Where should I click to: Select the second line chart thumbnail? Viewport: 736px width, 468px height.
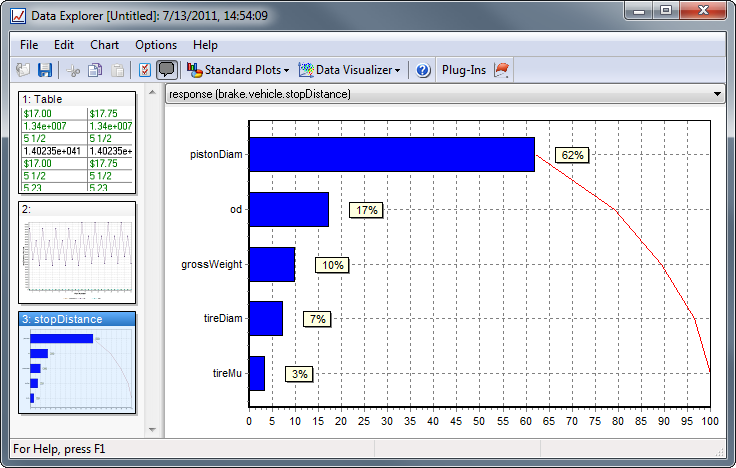coord(77,254)
